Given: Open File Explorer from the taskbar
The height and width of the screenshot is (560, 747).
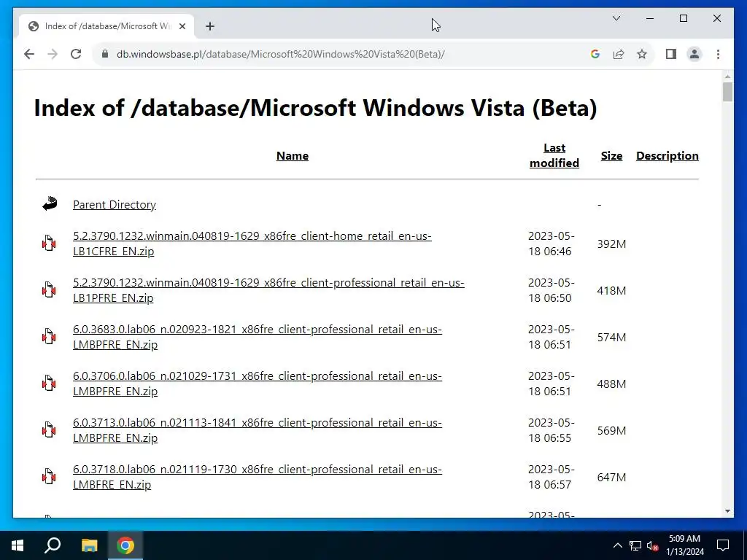Looking at the screenshot, I should click(89, 545).
